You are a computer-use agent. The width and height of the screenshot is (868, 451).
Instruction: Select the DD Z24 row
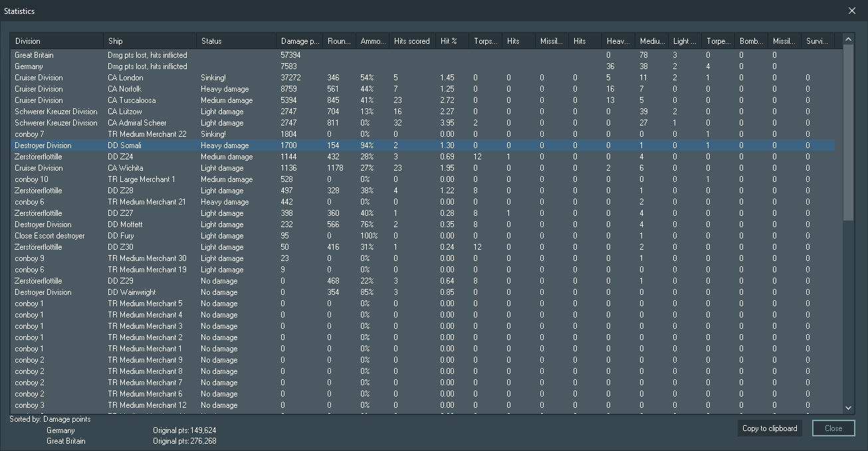click(423, 157)
